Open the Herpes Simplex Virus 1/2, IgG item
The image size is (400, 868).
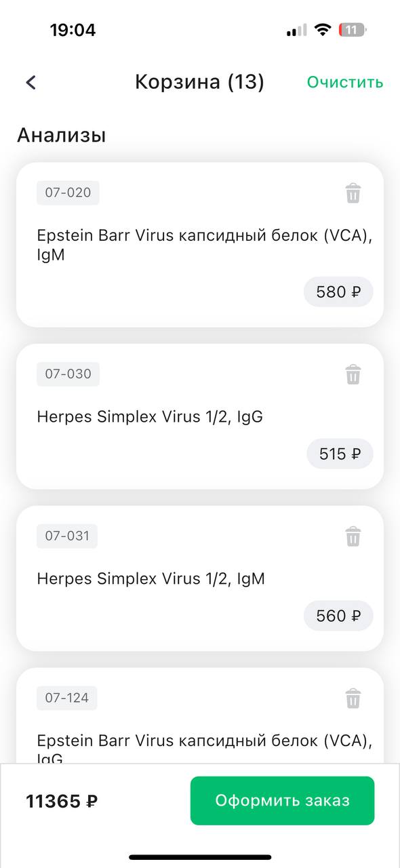(200, 416)
